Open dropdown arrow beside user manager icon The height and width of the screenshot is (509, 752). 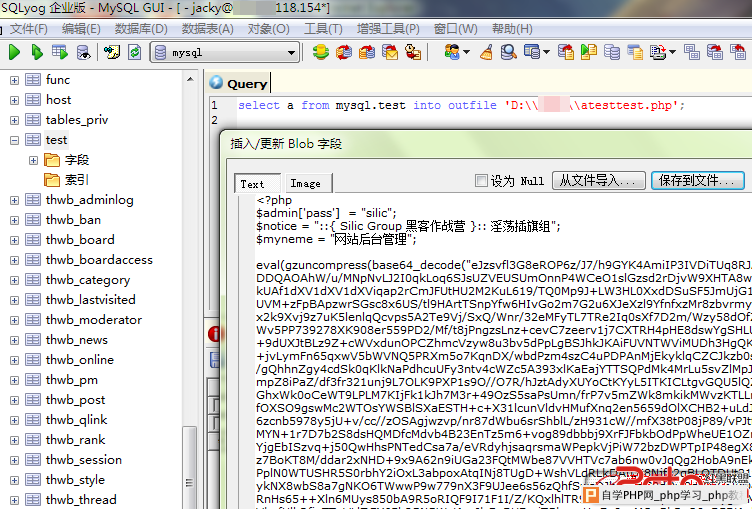[x=466, y=52]
